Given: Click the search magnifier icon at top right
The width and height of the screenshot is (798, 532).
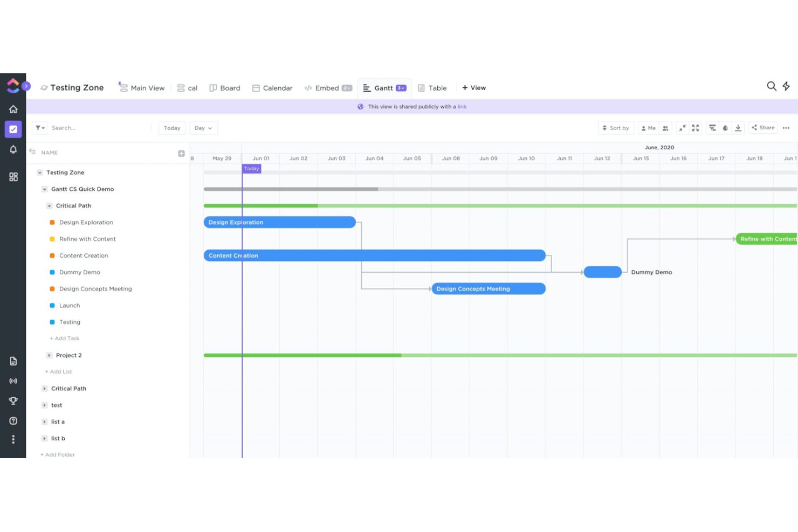Looking at the screenshot, I should (x=772, y=86).
